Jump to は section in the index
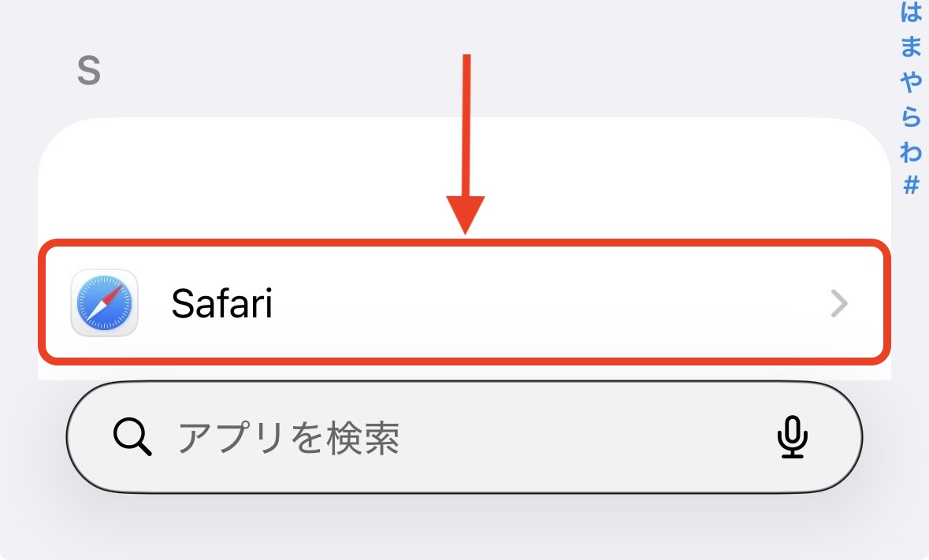This screenshot has height=560, width=929. coord(911,13)
